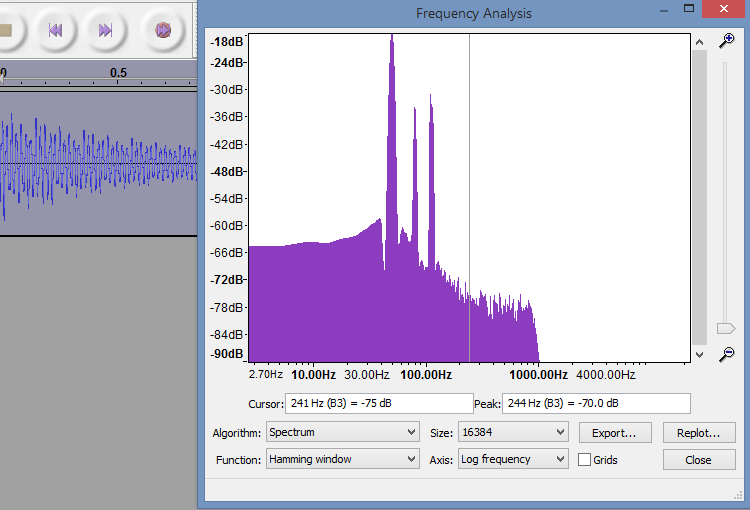Open the Function dropdown showing Hamming window
This screenshot has width=750, height=510.
[x=343, y=459]
